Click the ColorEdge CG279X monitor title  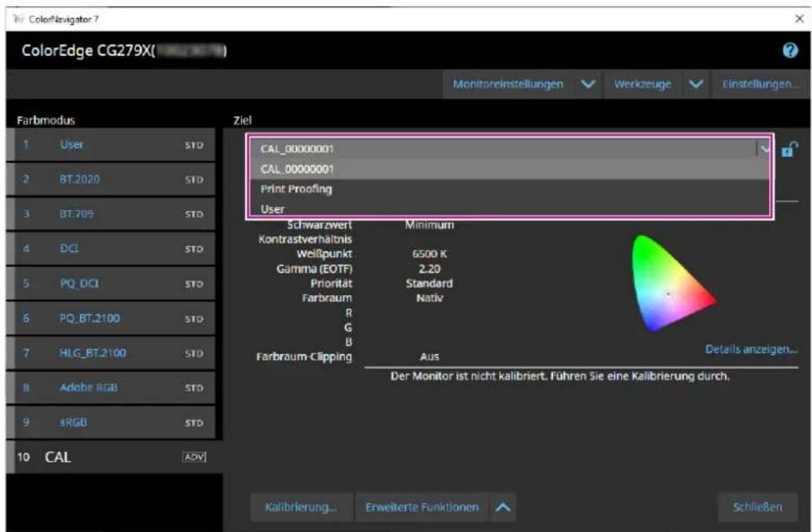click(x=124, y=50)
